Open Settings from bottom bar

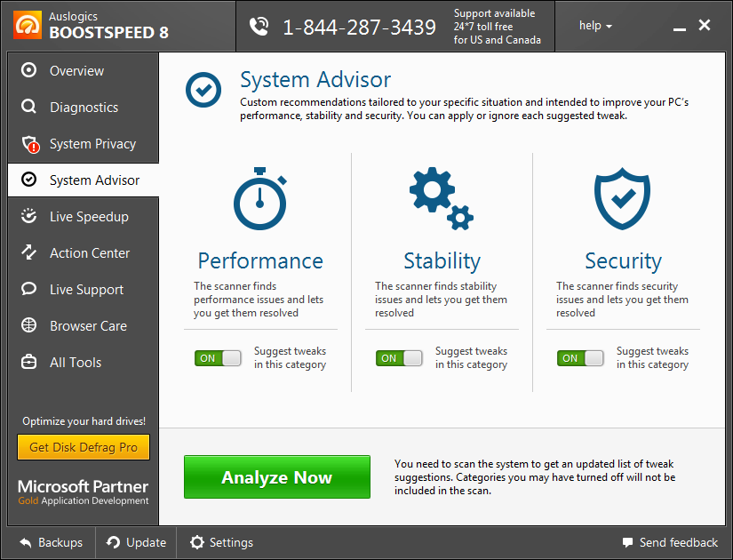(221, 543)
